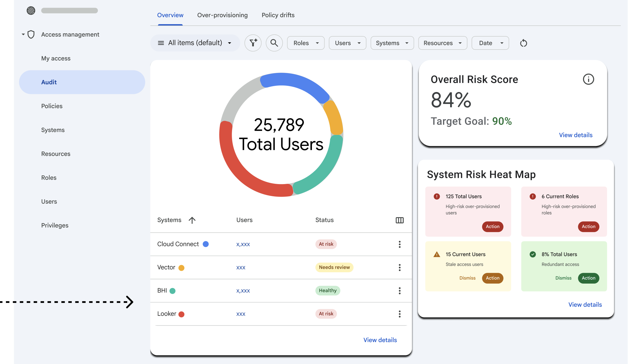Open Systems in the sidebar
Screen dimensions: 628x364
[53, 130]
